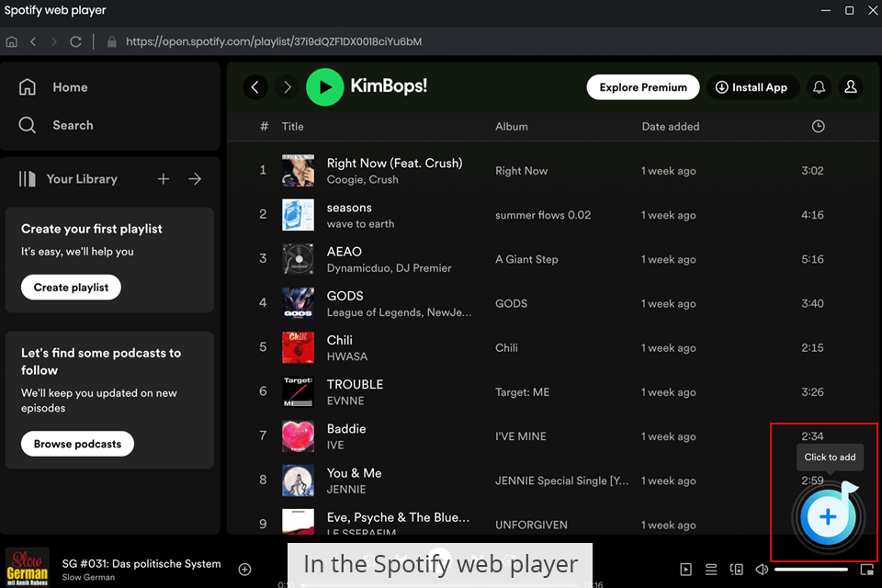
Task: Open notifications bell icon
Action: pos(819,87)
